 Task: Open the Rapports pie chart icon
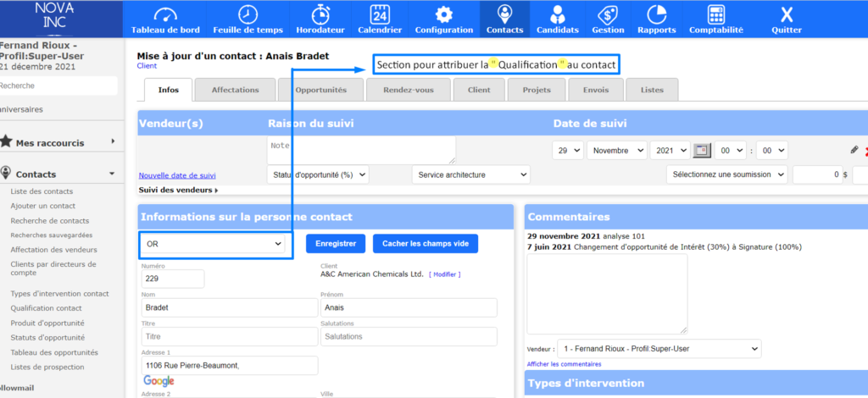click(x=657, y=15)
